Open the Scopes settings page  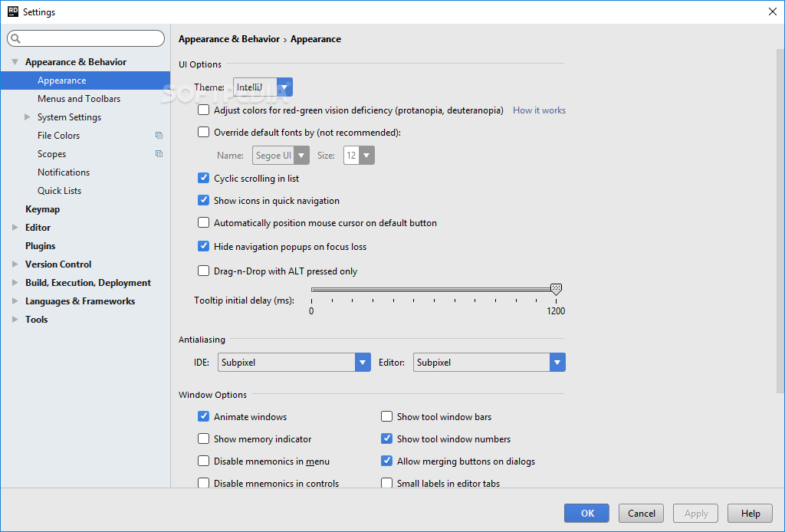tap(51, 153)
